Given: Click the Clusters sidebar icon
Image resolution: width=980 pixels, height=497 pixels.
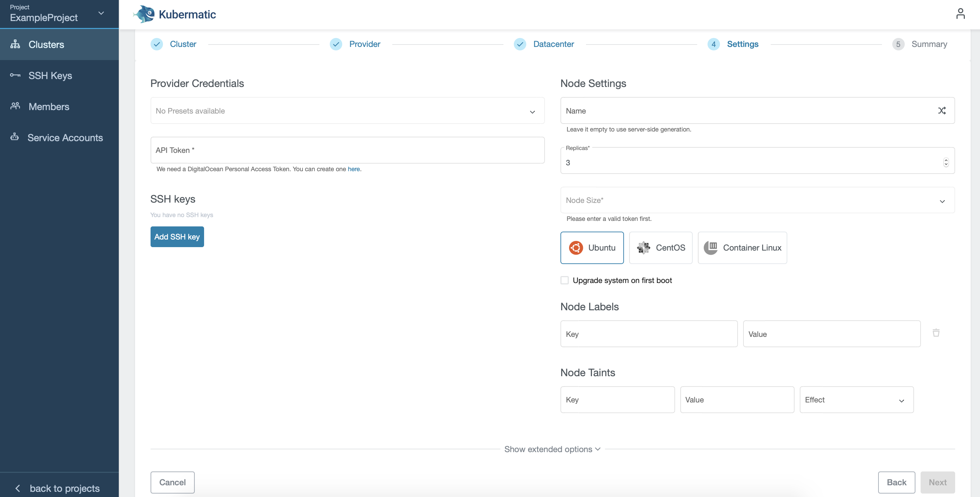Looking at the screenshot, I should click(x=15, y=44).
